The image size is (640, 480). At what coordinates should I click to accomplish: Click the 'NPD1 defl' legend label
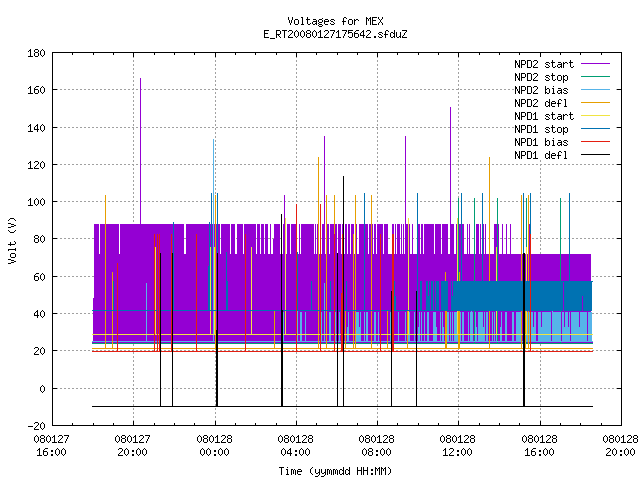click(x=541, y=155)
